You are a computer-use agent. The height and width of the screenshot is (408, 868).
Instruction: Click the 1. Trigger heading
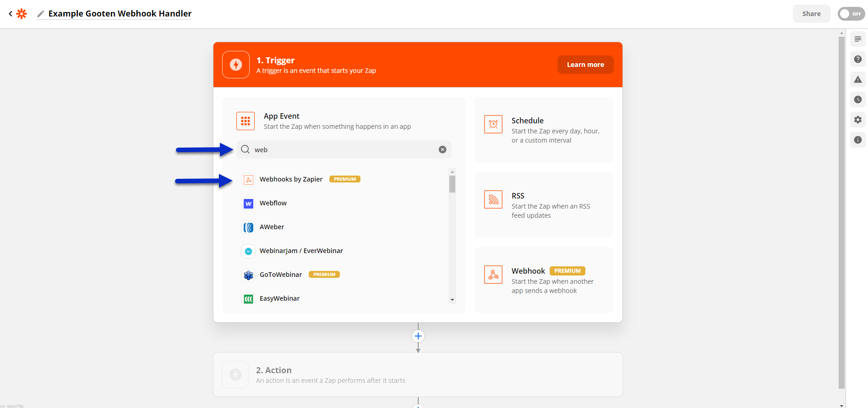pyautogui.click(x=275, y=60)
